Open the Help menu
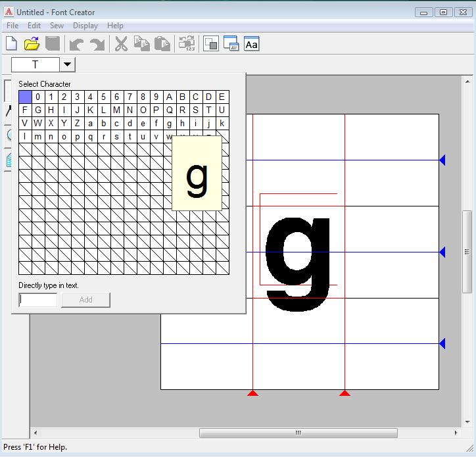Viewport: 476px width, 457px height. tap(115, 26)
